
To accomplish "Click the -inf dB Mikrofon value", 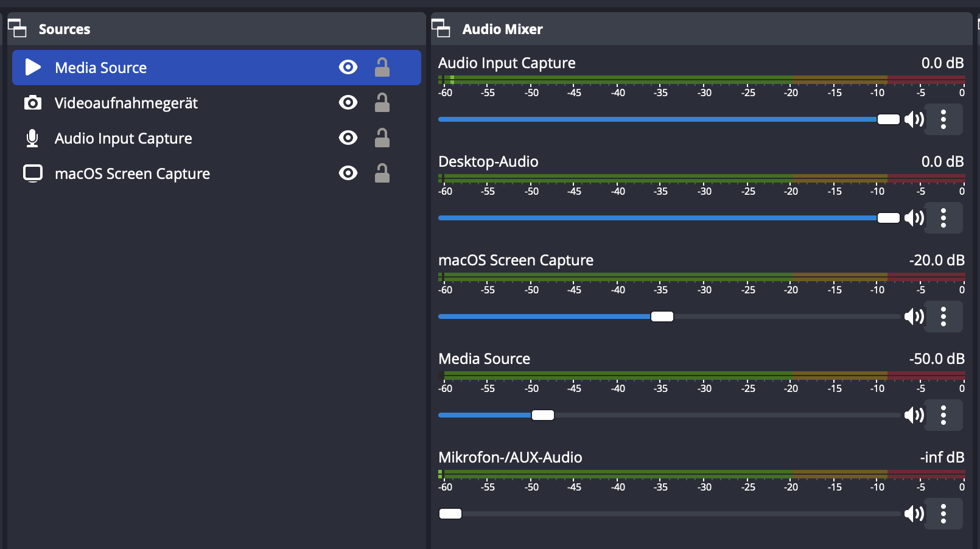I will pos(942,458).
